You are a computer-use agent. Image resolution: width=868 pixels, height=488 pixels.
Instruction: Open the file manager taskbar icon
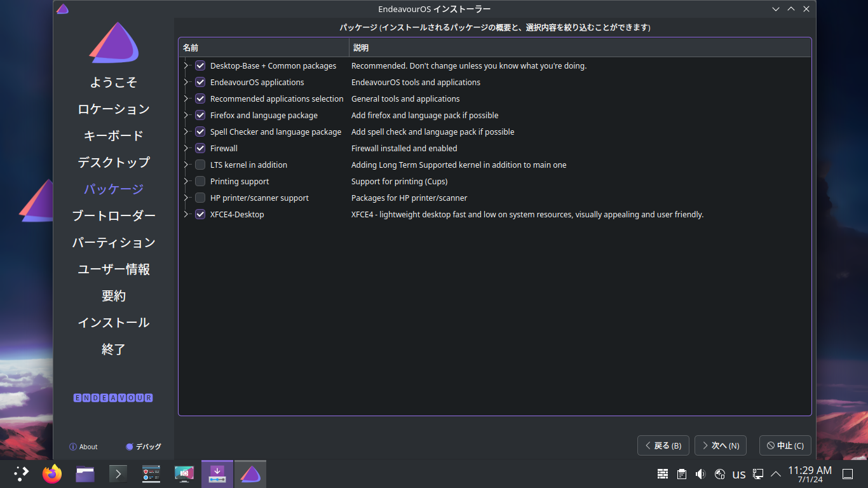tap(85, 473)
